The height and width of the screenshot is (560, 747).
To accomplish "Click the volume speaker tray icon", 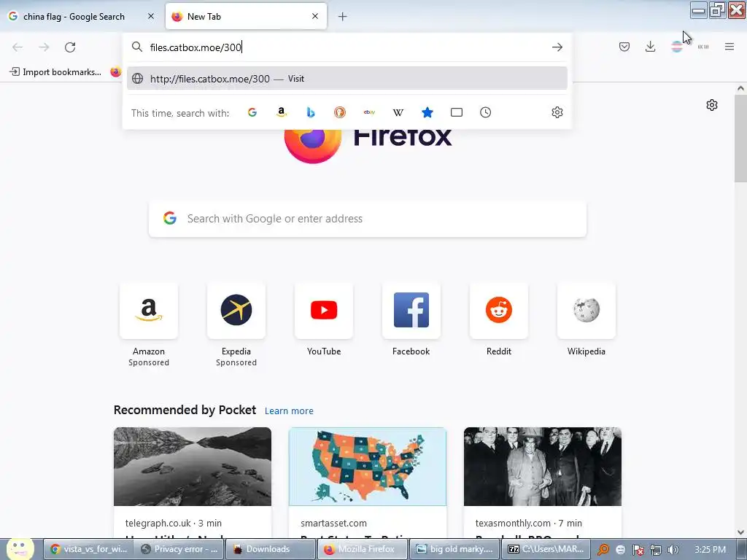I will [673, 550].
